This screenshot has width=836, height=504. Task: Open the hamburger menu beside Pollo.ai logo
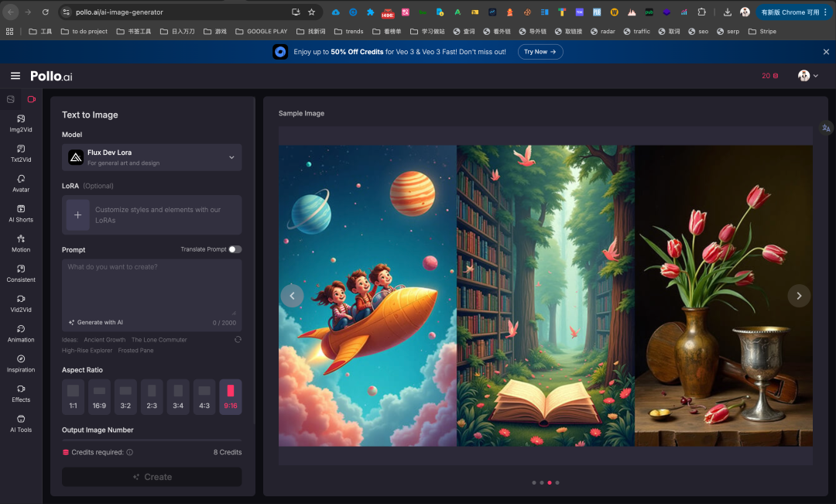tap(15, 76)
